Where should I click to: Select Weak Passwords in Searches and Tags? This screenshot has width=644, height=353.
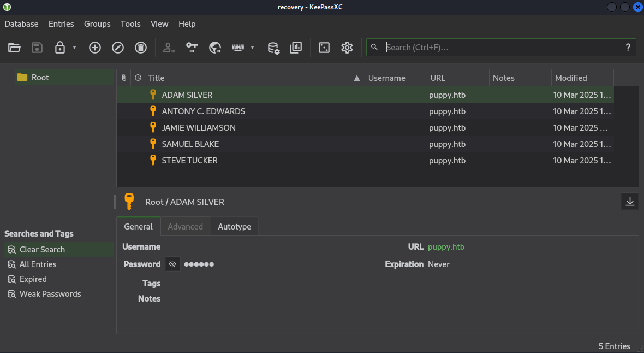click(x=50, y=294)
